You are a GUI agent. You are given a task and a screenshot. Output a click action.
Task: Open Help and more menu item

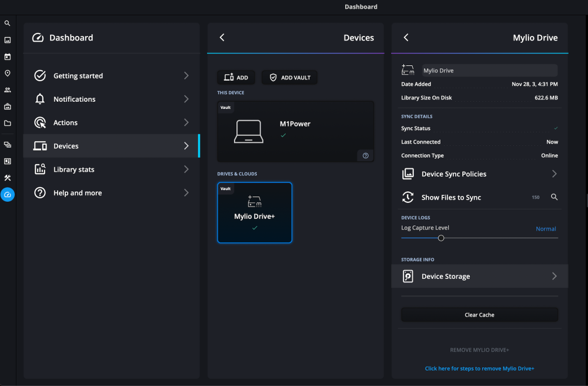(111, 193)
